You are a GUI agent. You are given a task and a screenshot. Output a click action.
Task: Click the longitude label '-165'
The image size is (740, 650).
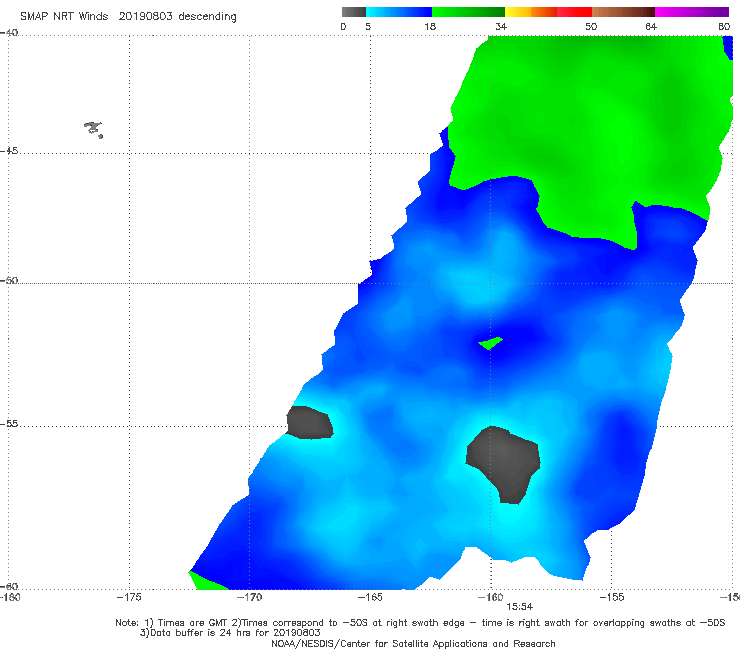coord(370,597)
